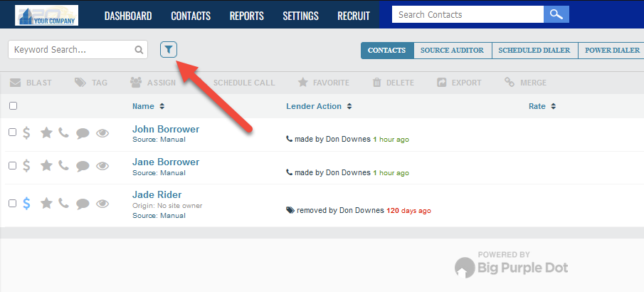Image resolution: width=644 pixels, height=292 pixels.
Task: Sort by Name column arrows
Action: [162, 106]
